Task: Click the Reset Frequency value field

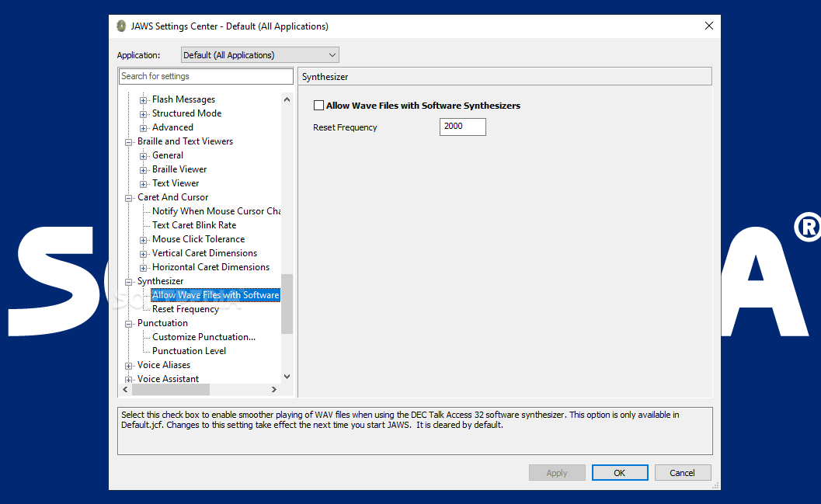Action: pos(463,127)
